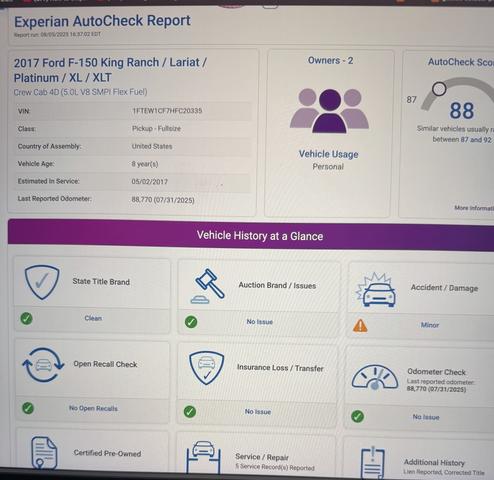Click the State Title Brand label
494x480 pixels.
pos(101,282)
